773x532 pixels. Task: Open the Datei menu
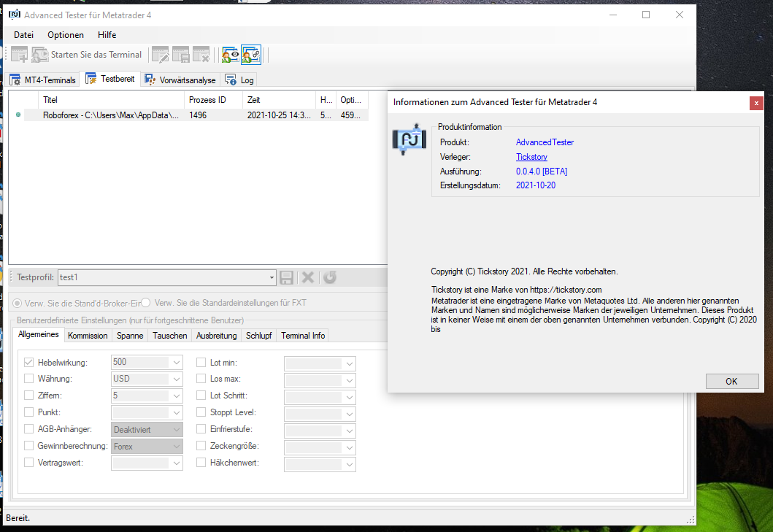coord(23,35)
